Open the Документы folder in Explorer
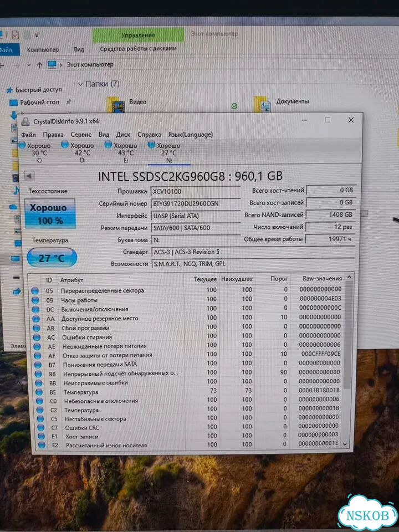 [282, 104]
